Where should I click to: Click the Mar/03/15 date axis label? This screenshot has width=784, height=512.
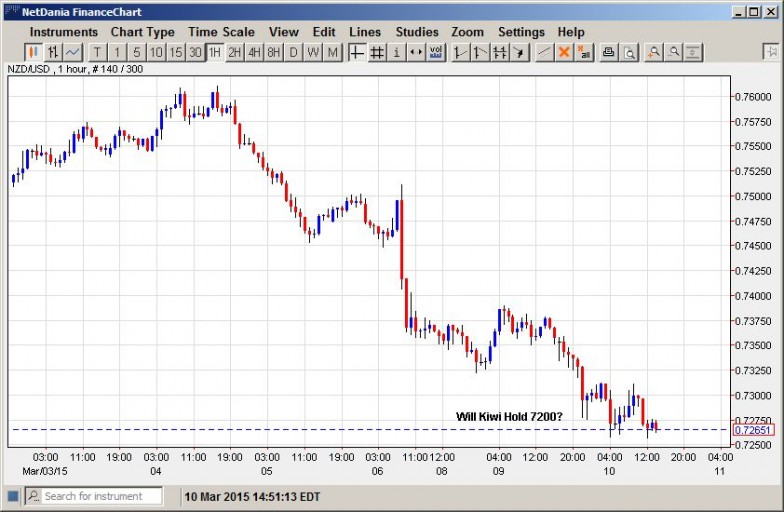click(44, 471)
